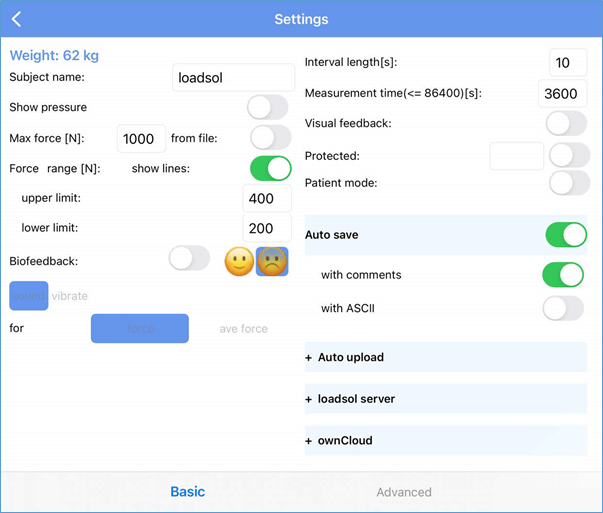Viewport: 603px width, 513px height.
Task: Click the 'Settings' header title
Action: (x=302, y=19)
